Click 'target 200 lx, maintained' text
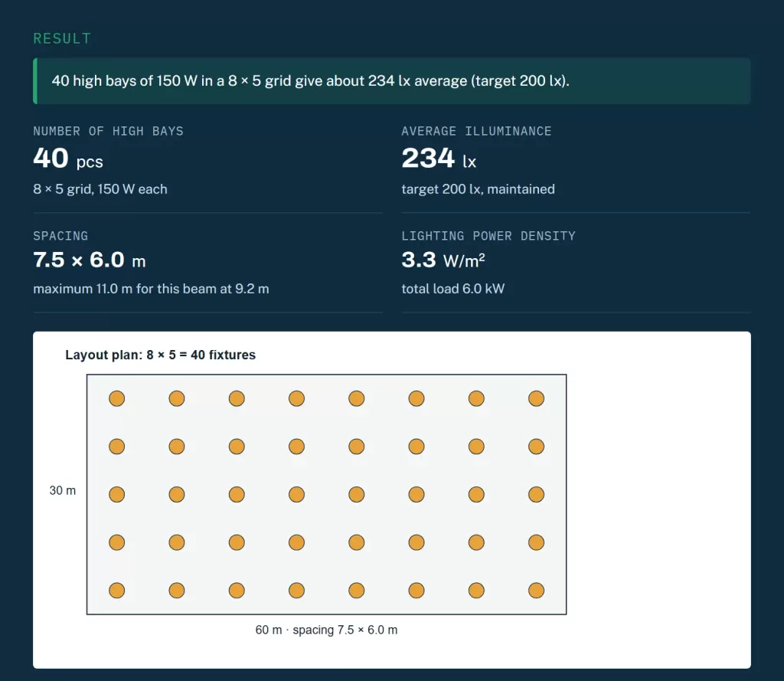The height and width of the screenshot is (681, 784). [478, 189]
